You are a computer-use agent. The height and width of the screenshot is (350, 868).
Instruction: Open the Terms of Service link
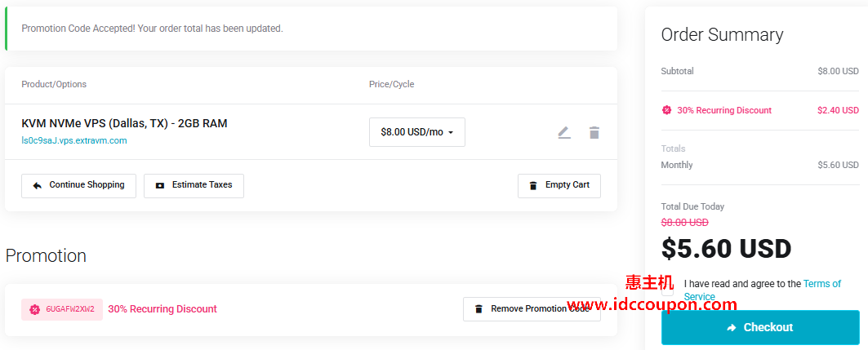click(x=821, y=284)
